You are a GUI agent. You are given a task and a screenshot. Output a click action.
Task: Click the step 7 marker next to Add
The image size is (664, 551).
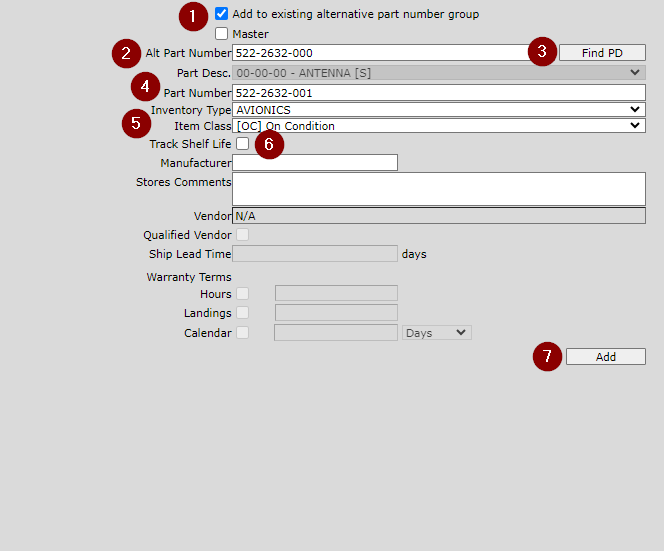click(547, 357)
